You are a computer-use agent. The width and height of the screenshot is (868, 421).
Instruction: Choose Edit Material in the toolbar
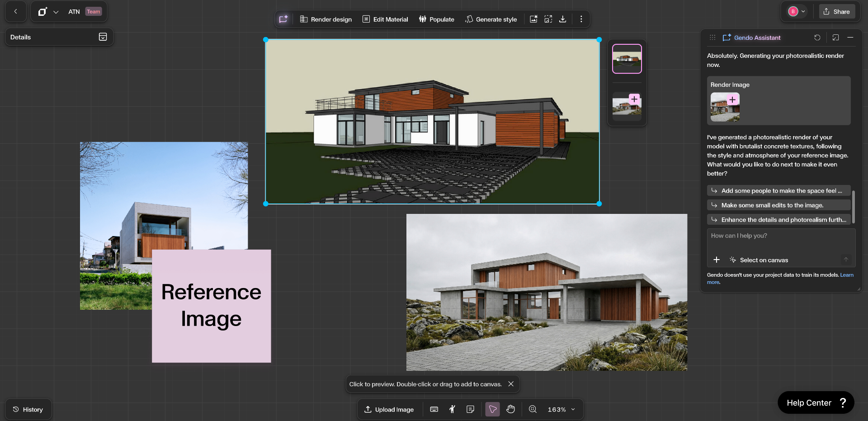[x=385, y=19]
